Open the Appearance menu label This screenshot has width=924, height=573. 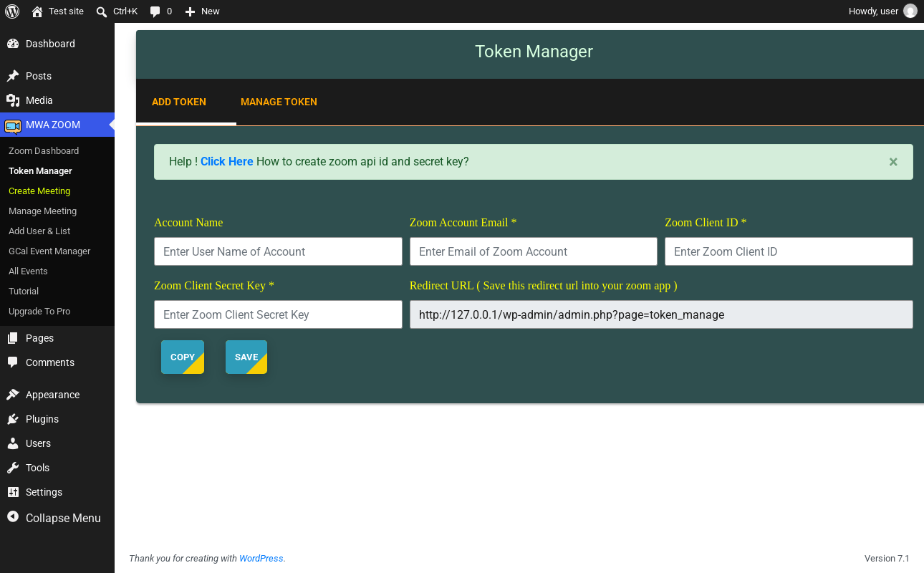click(x=52, y=395)
